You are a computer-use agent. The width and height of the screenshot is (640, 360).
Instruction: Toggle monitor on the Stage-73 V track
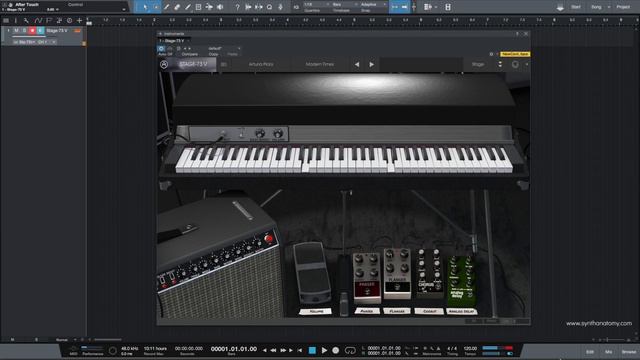pos(40,31)
